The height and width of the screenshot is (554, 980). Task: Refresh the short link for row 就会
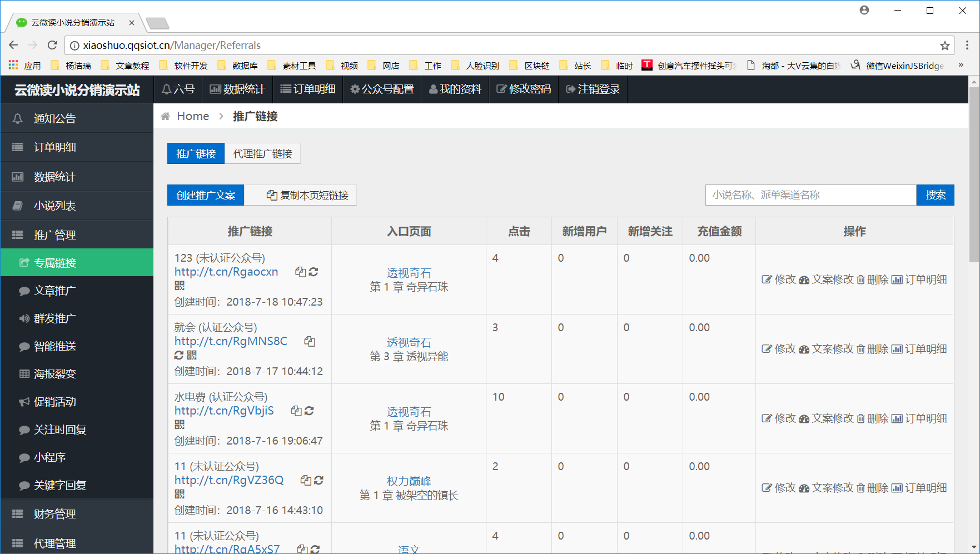click(x=179, y=355)
